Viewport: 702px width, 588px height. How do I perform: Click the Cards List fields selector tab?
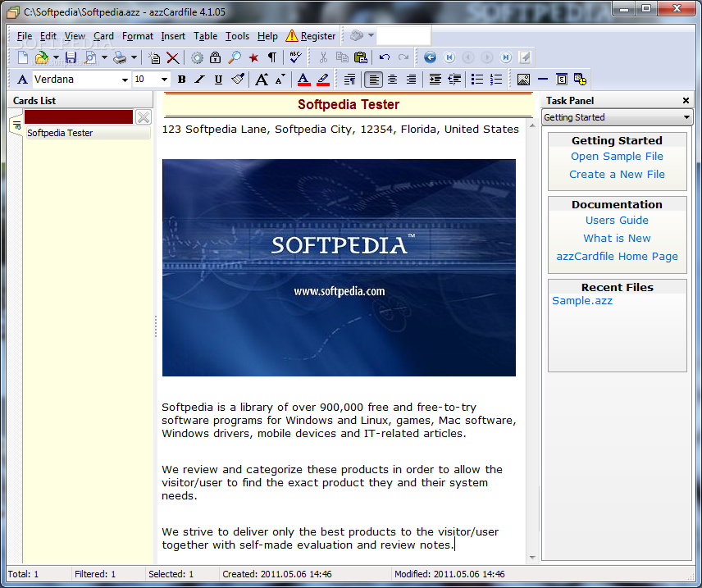click(x=16, y=125)
